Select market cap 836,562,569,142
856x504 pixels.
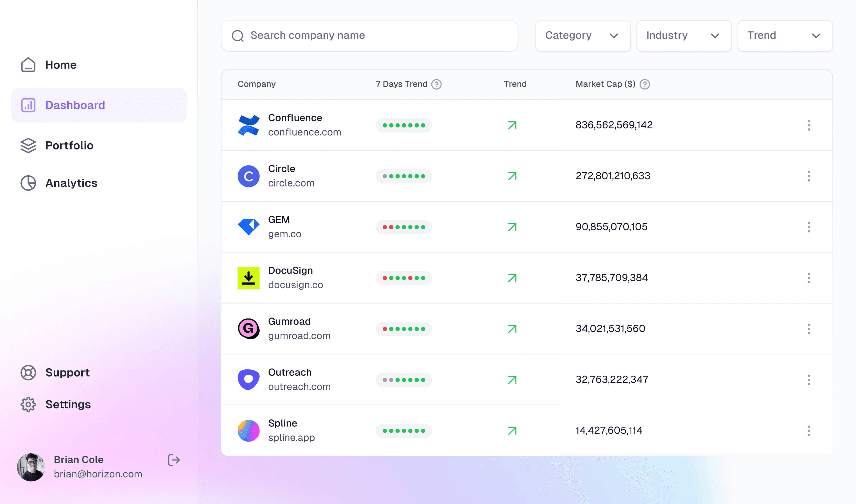click(614, 125)
